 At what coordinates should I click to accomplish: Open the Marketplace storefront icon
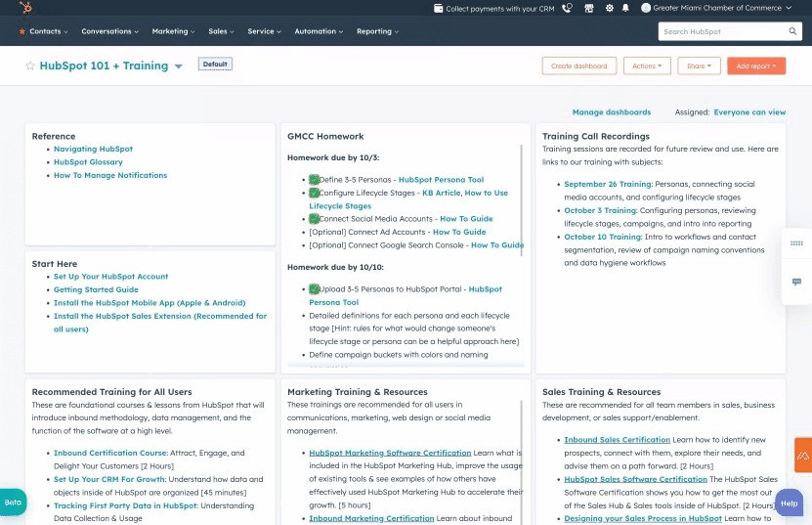pos(589,8)
